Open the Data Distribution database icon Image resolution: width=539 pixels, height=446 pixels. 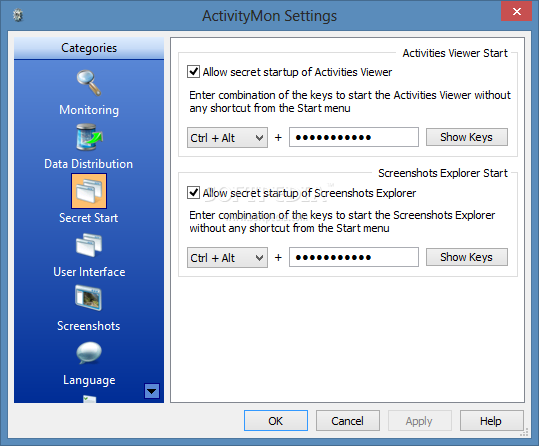[x=89, y=137]
